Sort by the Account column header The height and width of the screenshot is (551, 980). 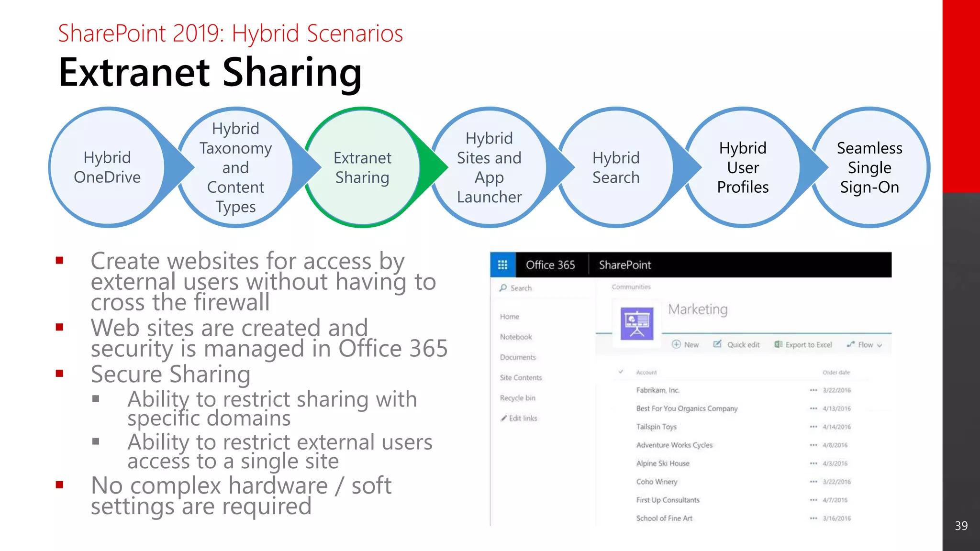coord(646,372)
